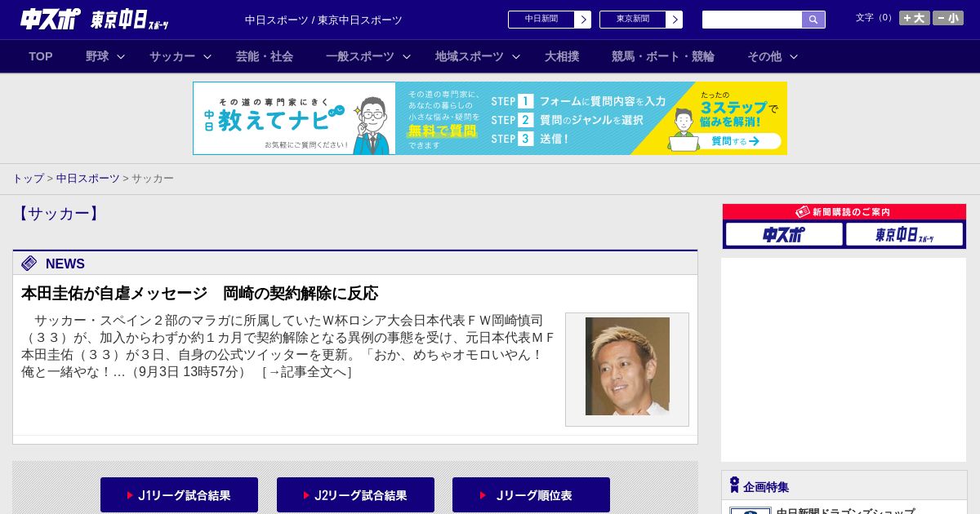This screenshot has width=980, height=514.
Task: Open J2リーグ試合結果 button
Action: point(355,495)
